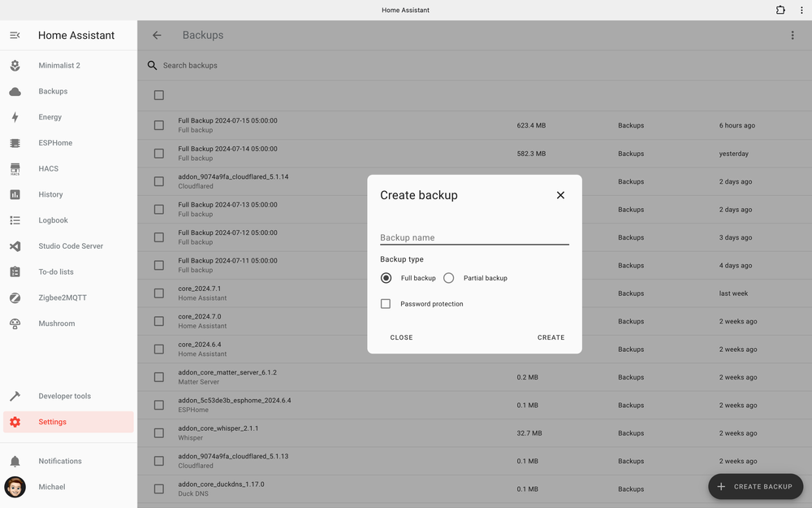Click the ESPHome chip icon in the sidebar
This screenshot has height=508, width=812.
[x=15, y=143]
